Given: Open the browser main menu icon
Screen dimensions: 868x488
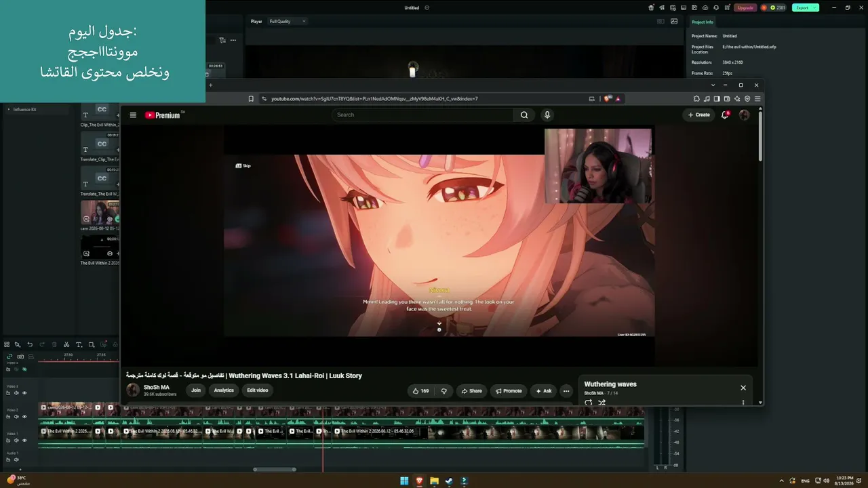Looking at the screenshot, I should (x=757, y=99).
